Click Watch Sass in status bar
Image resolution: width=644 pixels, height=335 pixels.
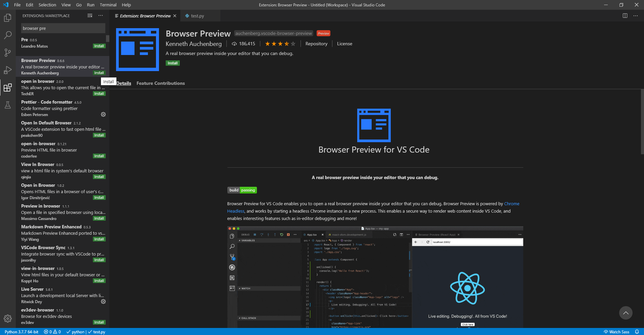pyautogui.click(x=616, y=332)
